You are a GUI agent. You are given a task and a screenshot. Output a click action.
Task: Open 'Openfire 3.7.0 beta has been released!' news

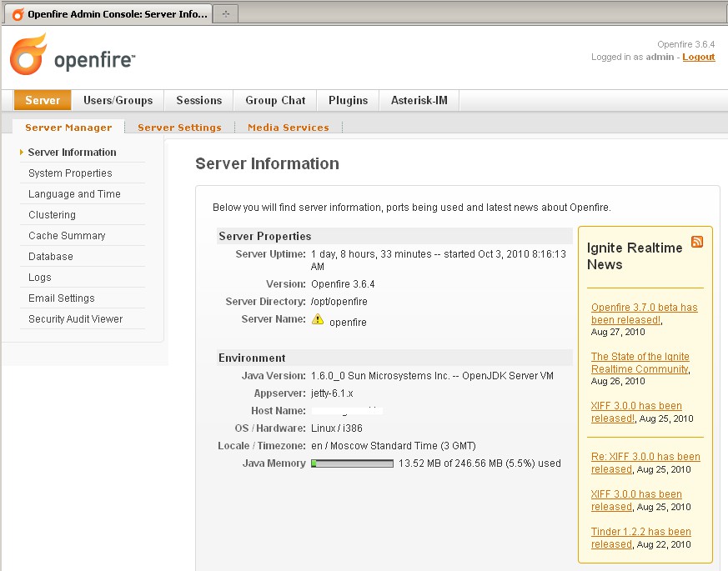point(644,313)
